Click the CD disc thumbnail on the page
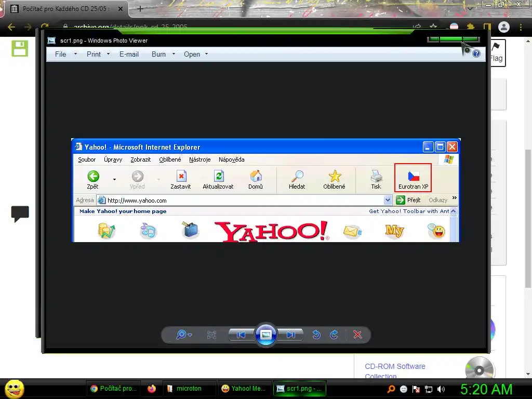The height and width of the screenshot is (399, 532). 479,368
